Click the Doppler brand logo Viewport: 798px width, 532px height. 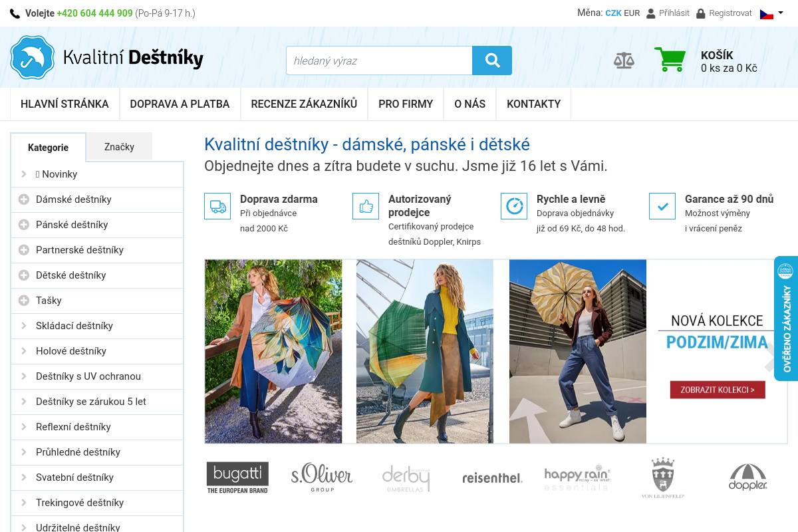coord(748,477)
